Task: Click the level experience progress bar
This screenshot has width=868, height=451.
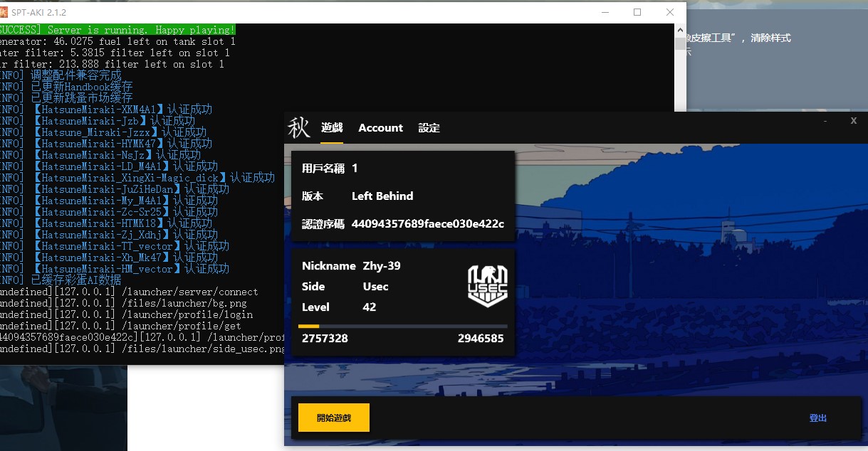Action: (403, 327)
